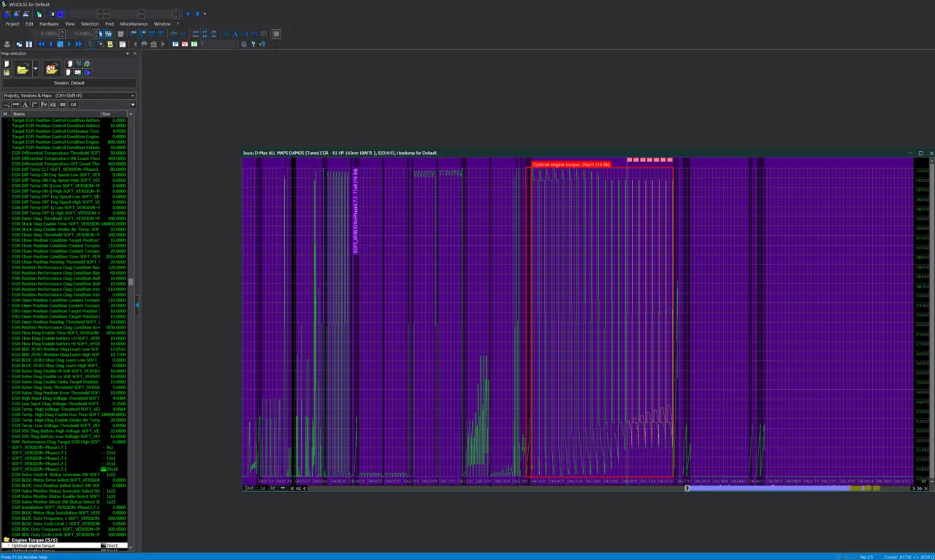Click the rewind double arrow toolbar icon
Viewport: 935px width, 560px height.
(x=42, y=44)
